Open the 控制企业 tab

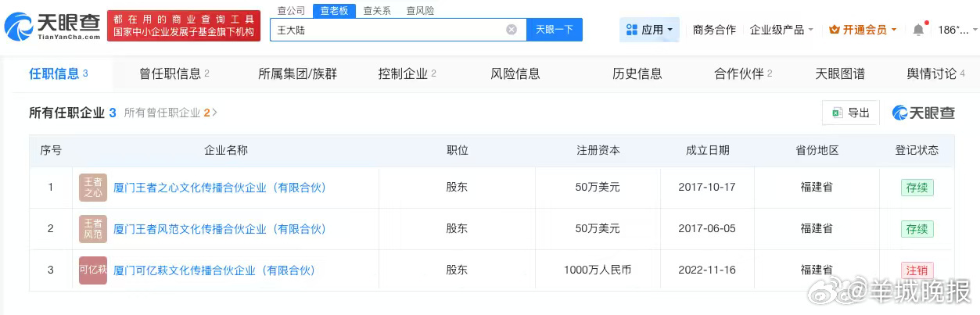(407, 73)
